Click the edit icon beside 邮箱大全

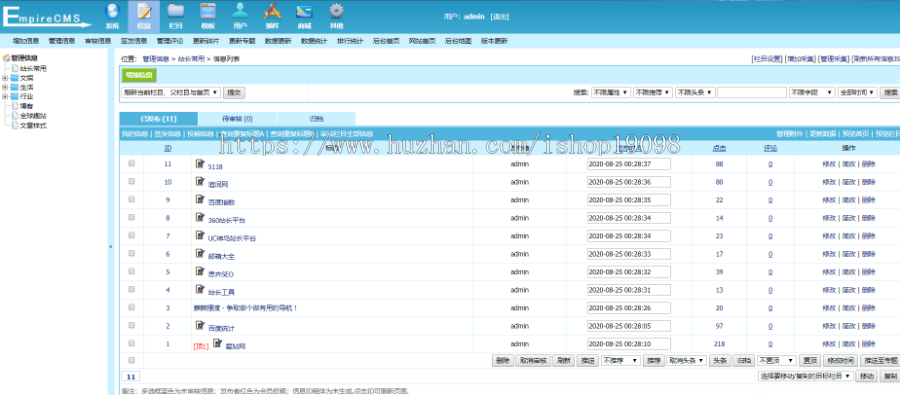point(200,253)
